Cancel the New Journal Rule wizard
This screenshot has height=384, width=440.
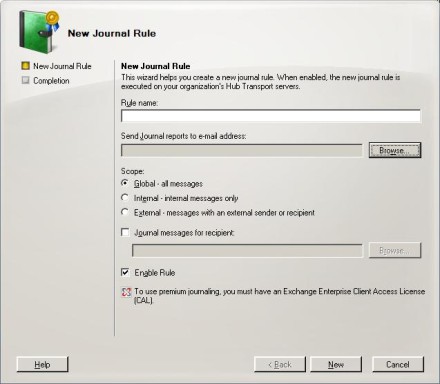click(398, 364)
